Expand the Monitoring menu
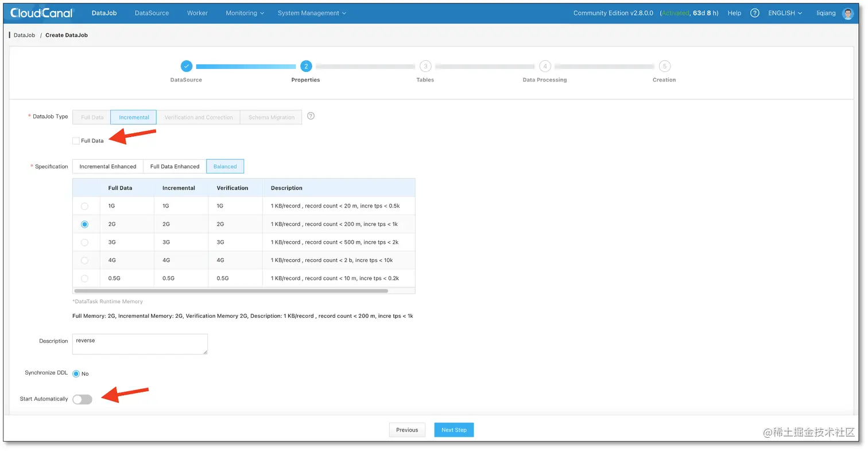This screenshot has height=451, width=868. 245,13
